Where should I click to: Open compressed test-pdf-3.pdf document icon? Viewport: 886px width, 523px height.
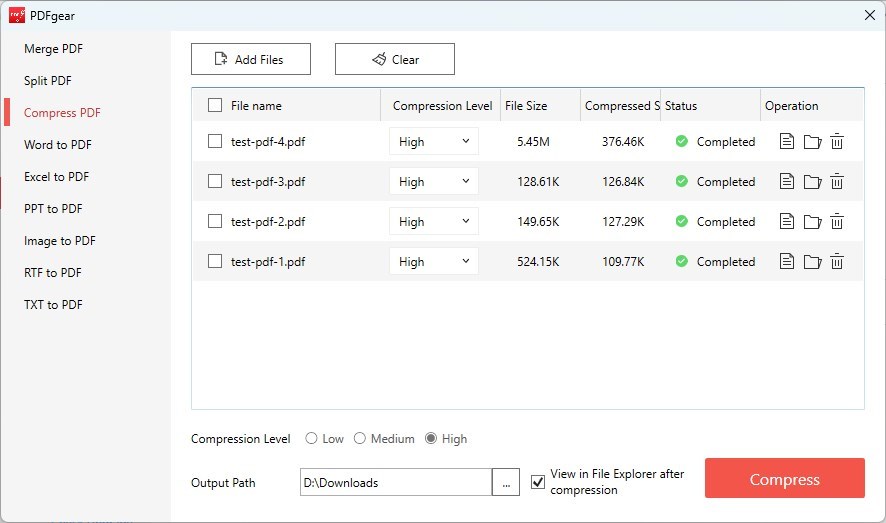pos(787,182)
